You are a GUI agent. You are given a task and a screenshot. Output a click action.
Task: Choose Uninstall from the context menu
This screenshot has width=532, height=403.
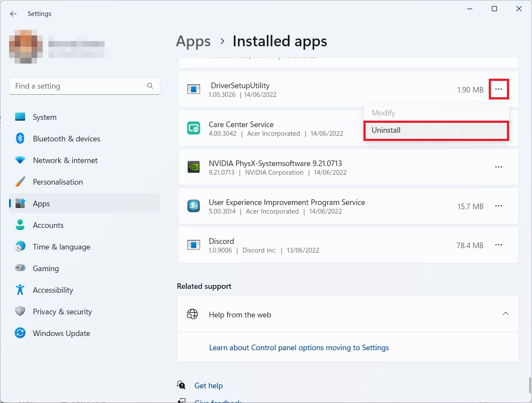click(436, 130)
